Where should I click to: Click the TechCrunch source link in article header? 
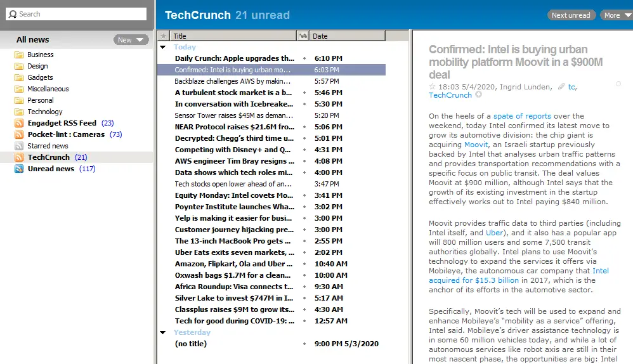[x=450, y=95]
